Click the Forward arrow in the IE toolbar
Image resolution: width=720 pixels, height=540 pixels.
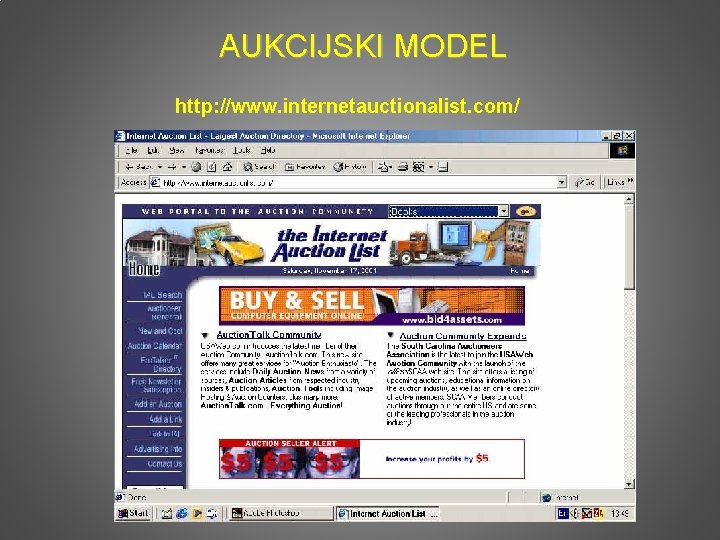172,167
